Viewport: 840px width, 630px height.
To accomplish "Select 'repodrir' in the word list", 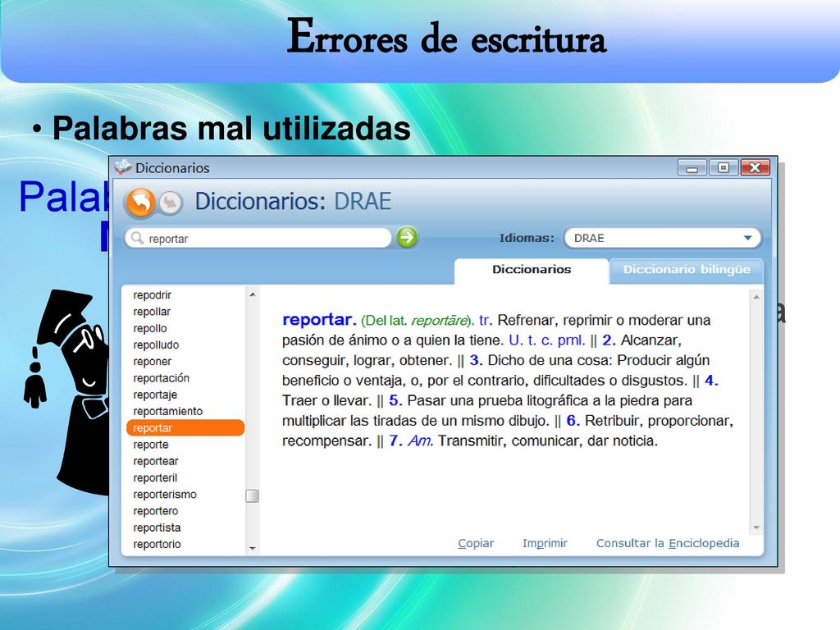I will pyautogui.click(x=152, y=295).
